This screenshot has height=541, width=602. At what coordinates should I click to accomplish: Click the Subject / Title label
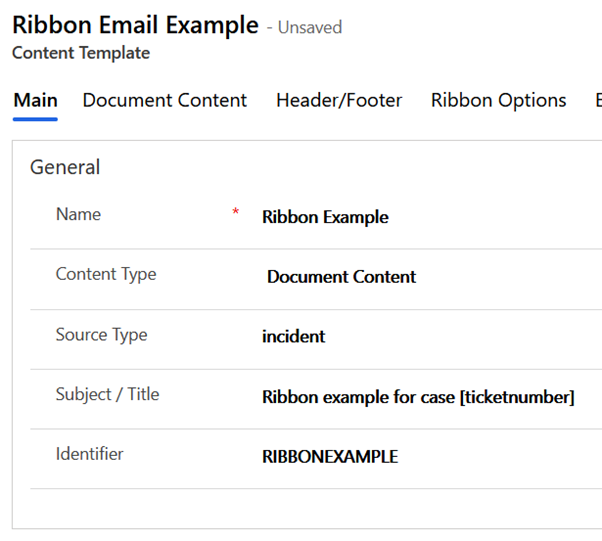(107, 394)
